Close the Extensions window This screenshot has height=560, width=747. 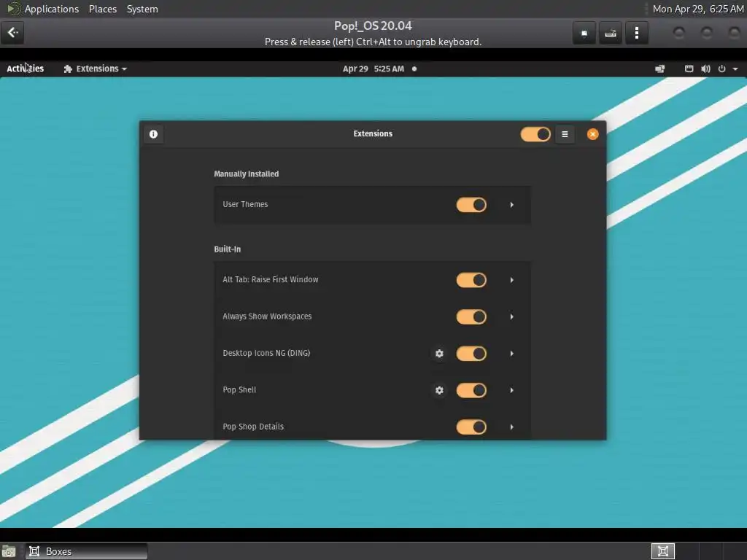tap(592, 134)
